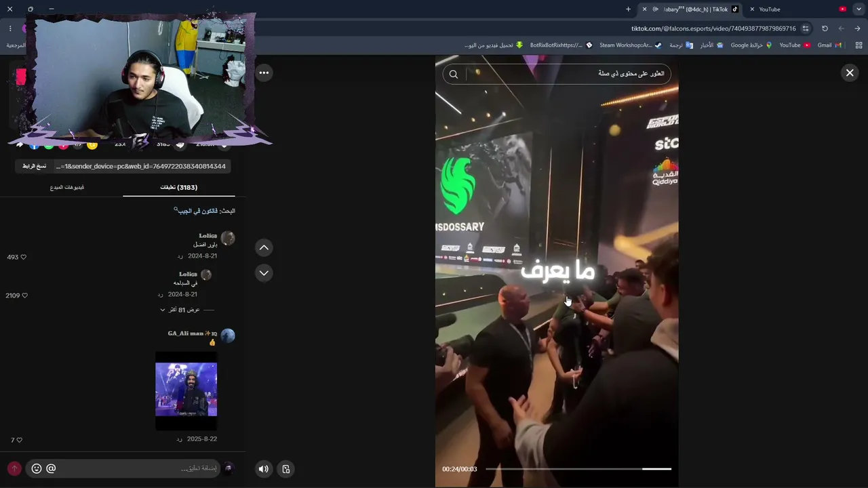Reply to the comment with 2109 likes
The height and width of the screenshot is (488, 868).
click(160, 295)
